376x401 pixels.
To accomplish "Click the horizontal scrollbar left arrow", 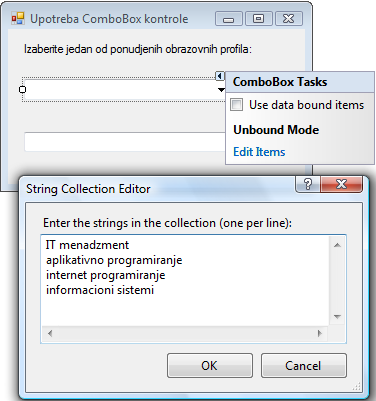I will point(50,333).
